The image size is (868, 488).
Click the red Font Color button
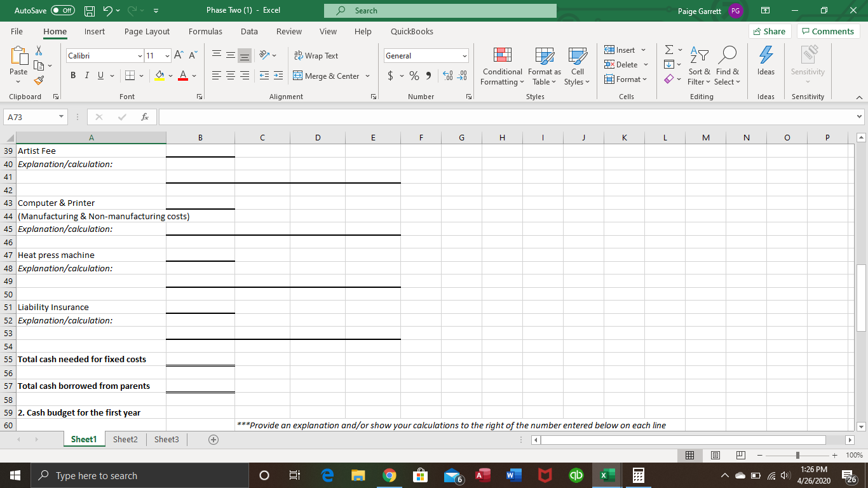coord(183,76)
